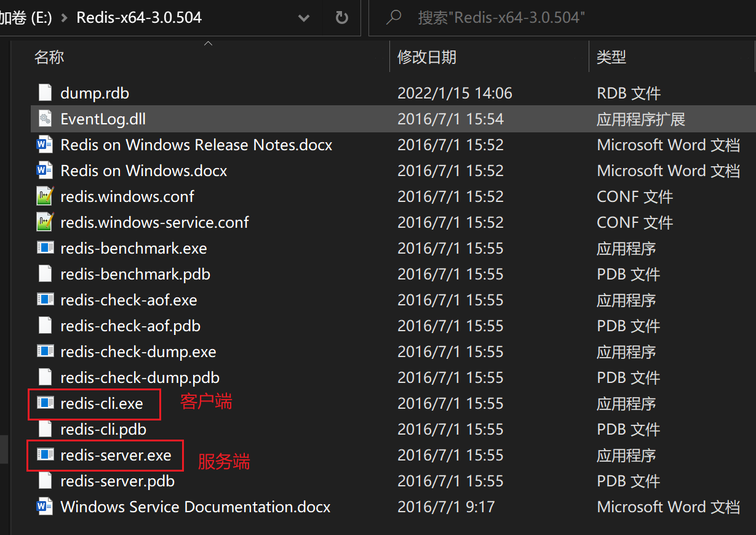
Task: Click the 加卷 (E:) drive breadcrumb
Action: click(25, 18)
